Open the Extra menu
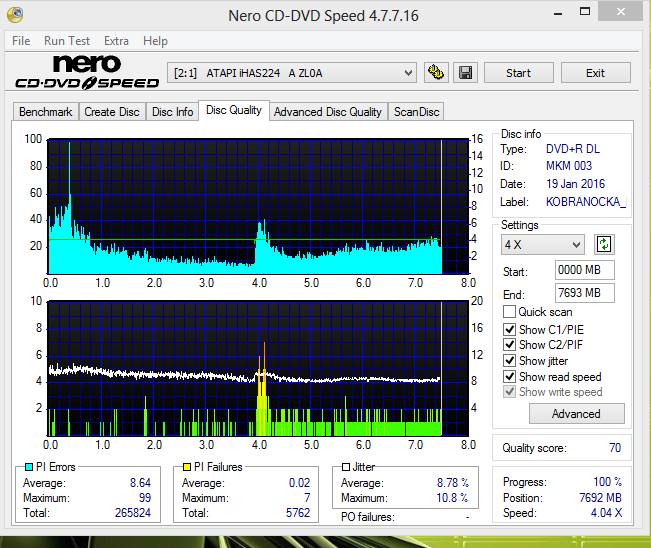The image size is (651, 548). [x=116, y=41]
